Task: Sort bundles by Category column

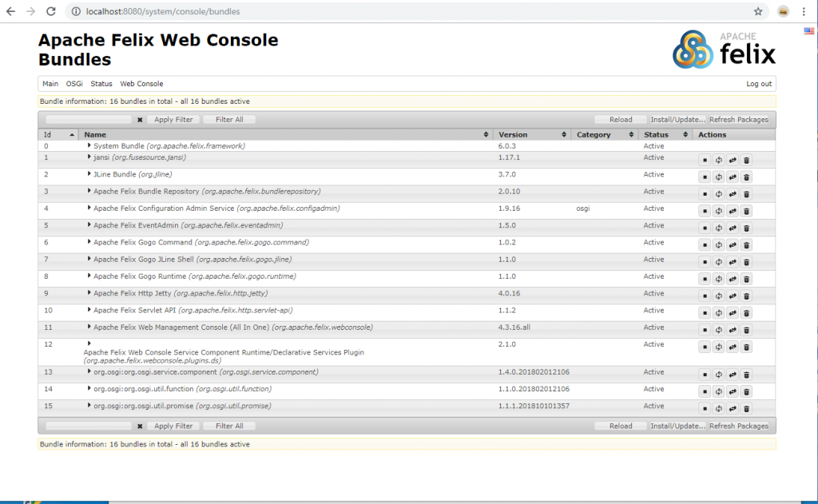Action: coord(605,135)
